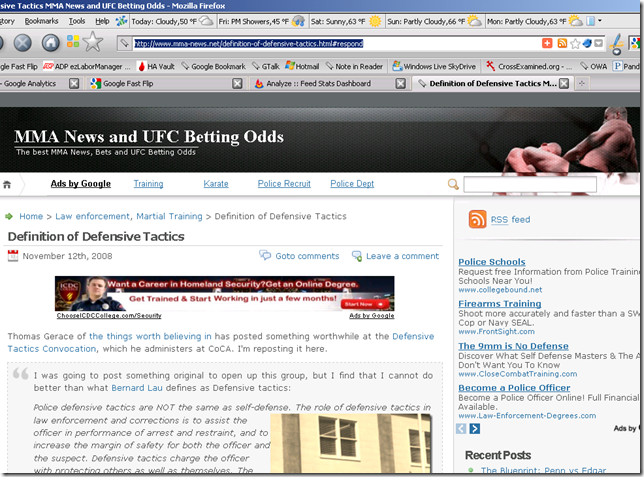Viewport: 644px width, 477px height.
Task: Open a new tab with the plus button
Action: coord(582,84)
